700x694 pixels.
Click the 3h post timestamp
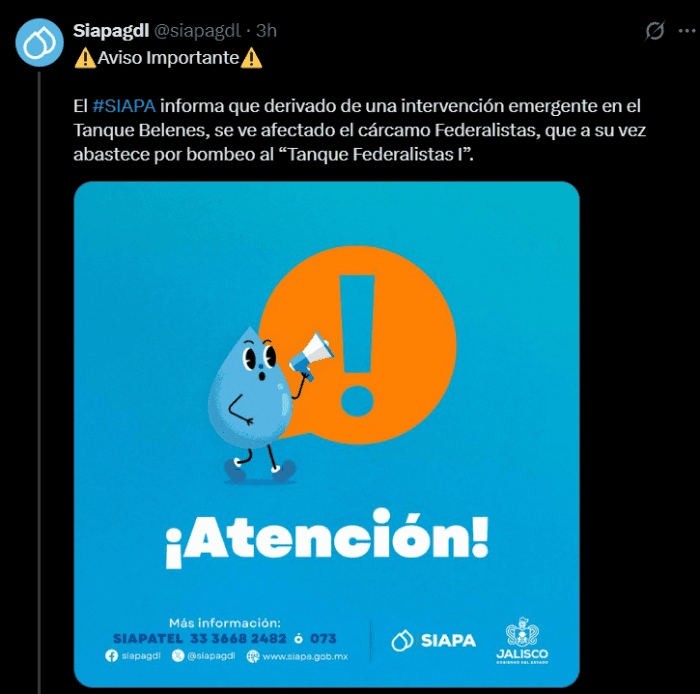(266, 31)
